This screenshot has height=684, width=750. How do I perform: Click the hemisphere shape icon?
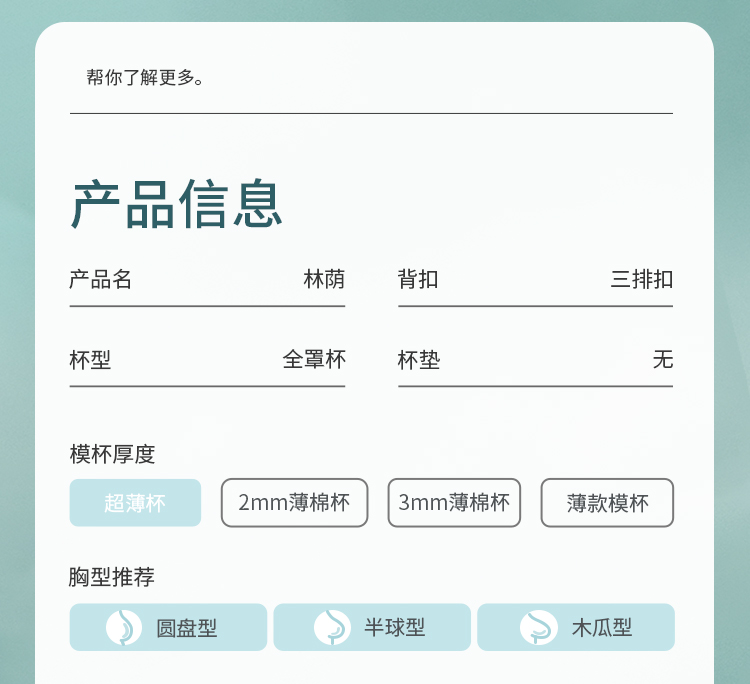coord(332,628)
